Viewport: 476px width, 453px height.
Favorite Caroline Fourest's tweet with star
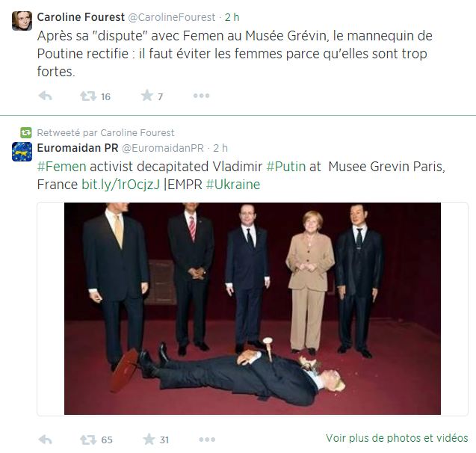point(147,96)
